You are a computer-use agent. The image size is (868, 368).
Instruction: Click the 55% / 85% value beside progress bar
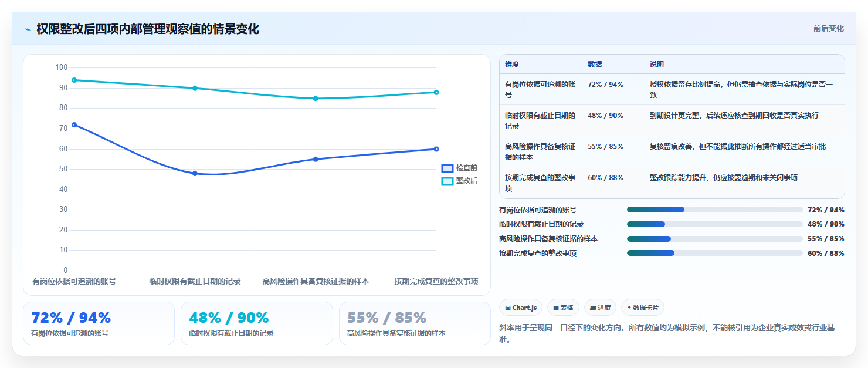click(x=826, y=239)
